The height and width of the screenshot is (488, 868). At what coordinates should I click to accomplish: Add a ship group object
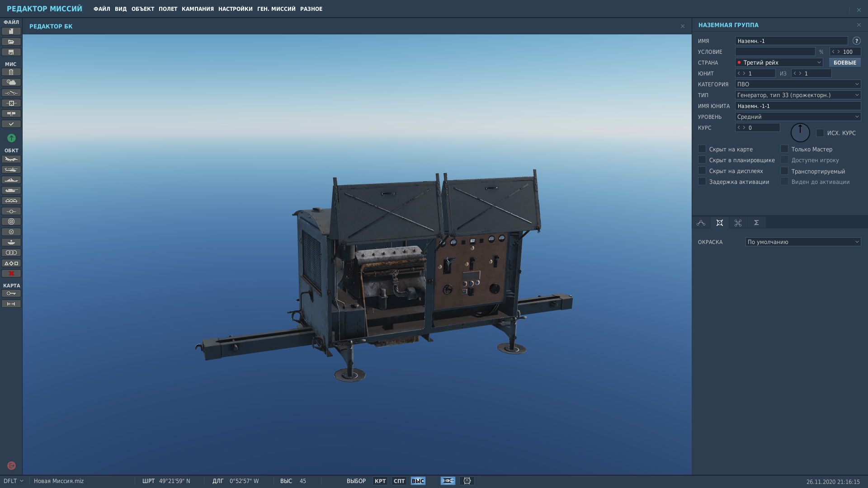(11, 180)
